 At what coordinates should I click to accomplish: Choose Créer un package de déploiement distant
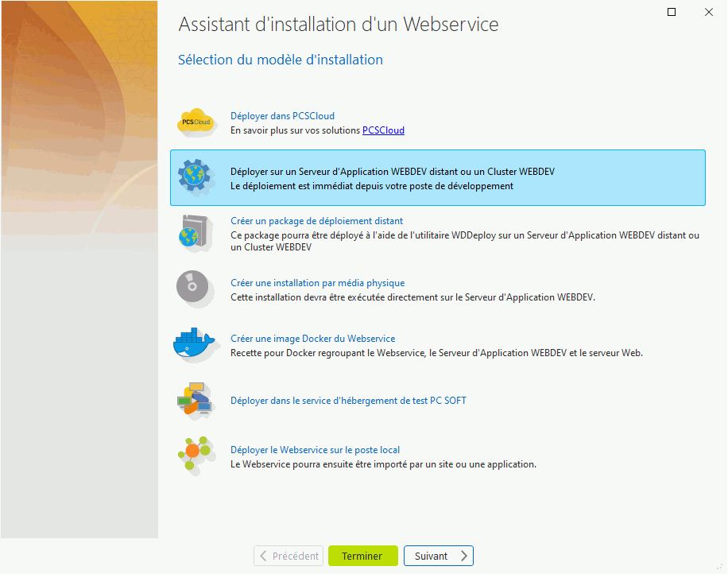pyautogui.click(x=316, y=220)
